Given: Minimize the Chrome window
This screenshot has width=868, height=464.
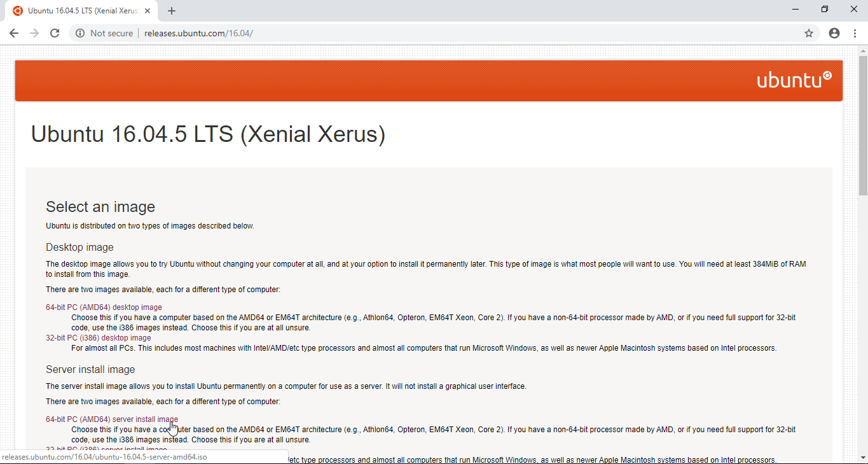Looking at the screenshot, I should (x=796, y=9).
